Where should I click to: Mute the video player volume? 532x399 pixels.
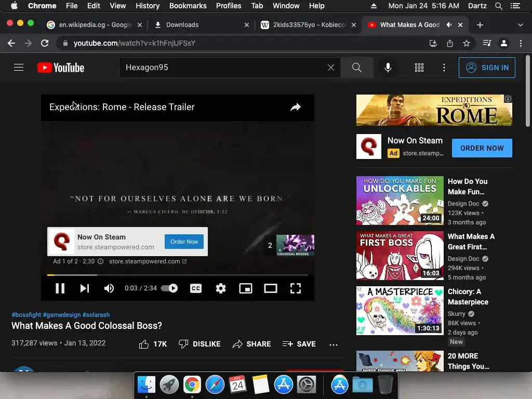coord(109,288)
